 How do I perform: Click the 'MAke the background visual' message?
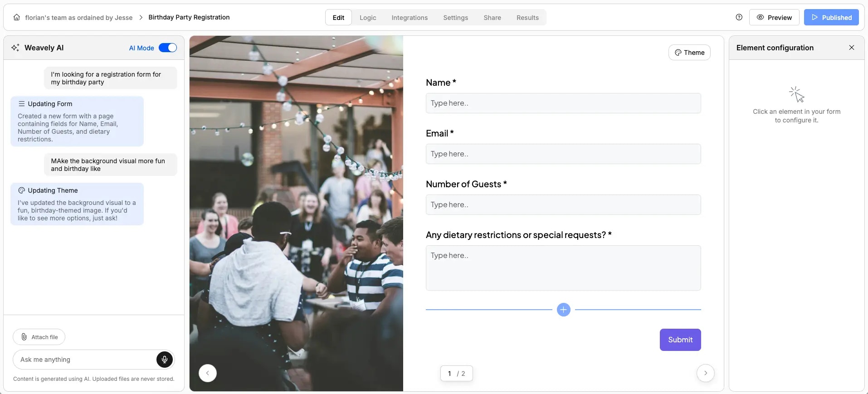[x=111, y=165]
